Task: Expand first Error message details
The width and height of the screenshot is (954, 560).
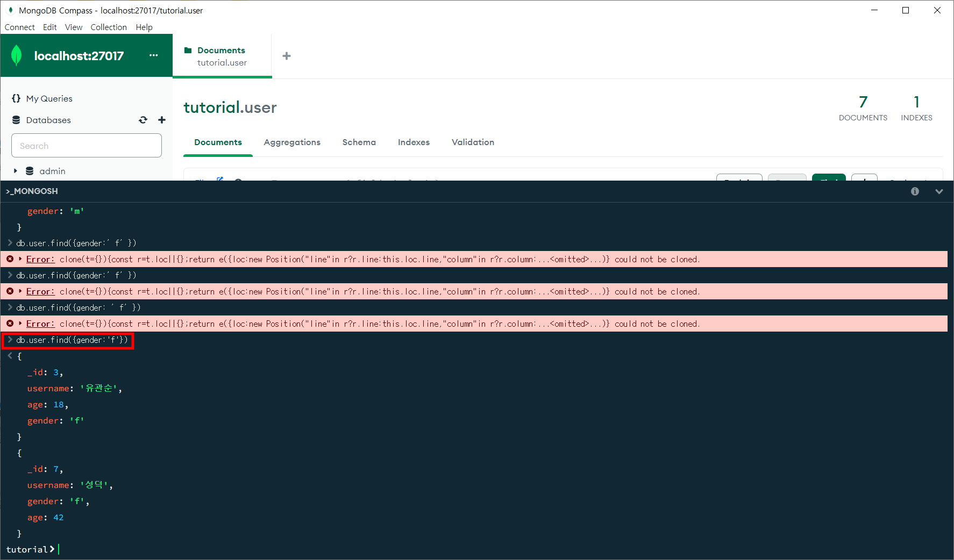Action: (x=20, y=259)
